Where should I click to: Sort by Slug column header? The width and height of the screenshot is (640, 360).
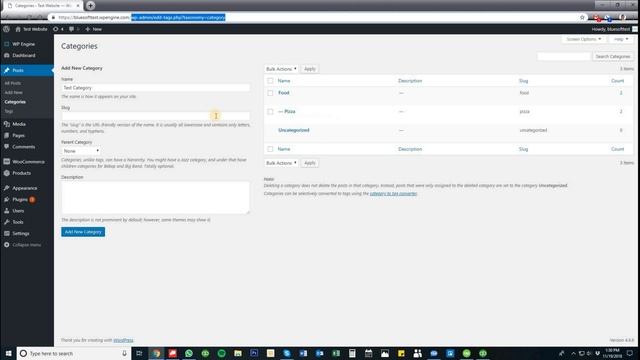[x=524, y=81]
